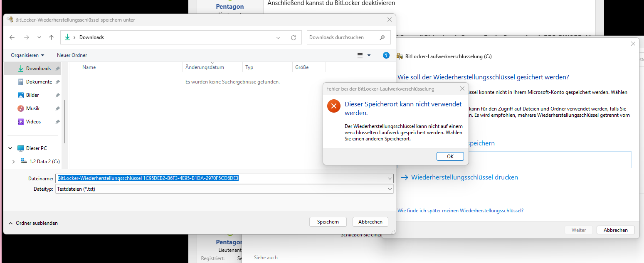Click the save dialog title bar BitLocker icon

click(x=10, y=20)
